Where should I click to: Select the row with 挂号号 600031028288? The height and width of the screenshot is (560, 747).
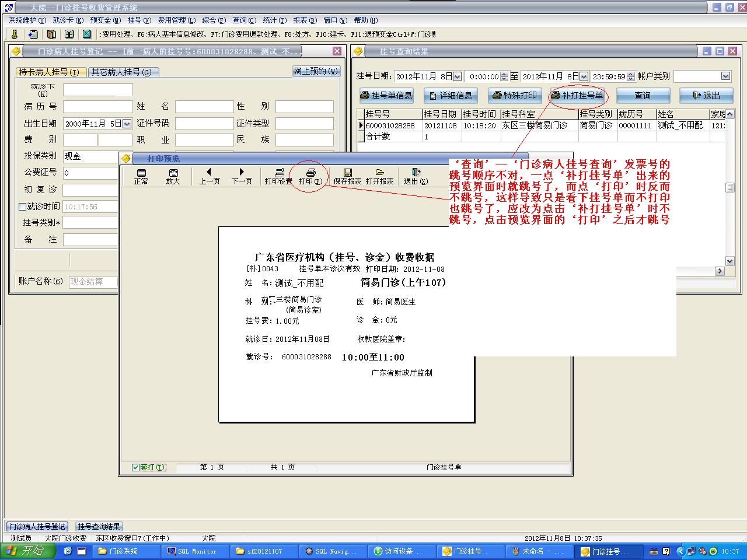tap(541, 125)
